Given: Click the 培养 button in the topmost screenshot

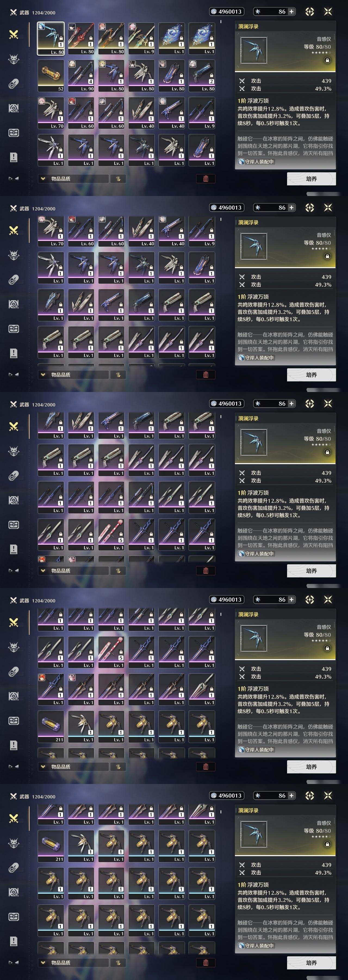Looking at the screenshot, I should click(x=311, y=178).
